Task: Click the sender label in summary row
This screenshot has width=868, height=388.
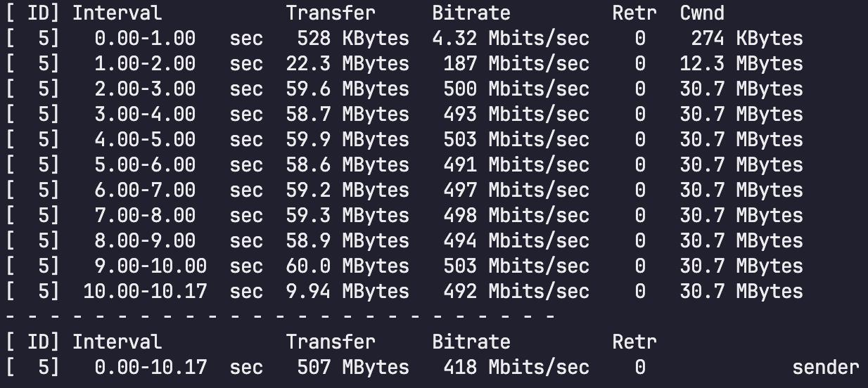Action: pyautogui.click(x=825, y=367)
